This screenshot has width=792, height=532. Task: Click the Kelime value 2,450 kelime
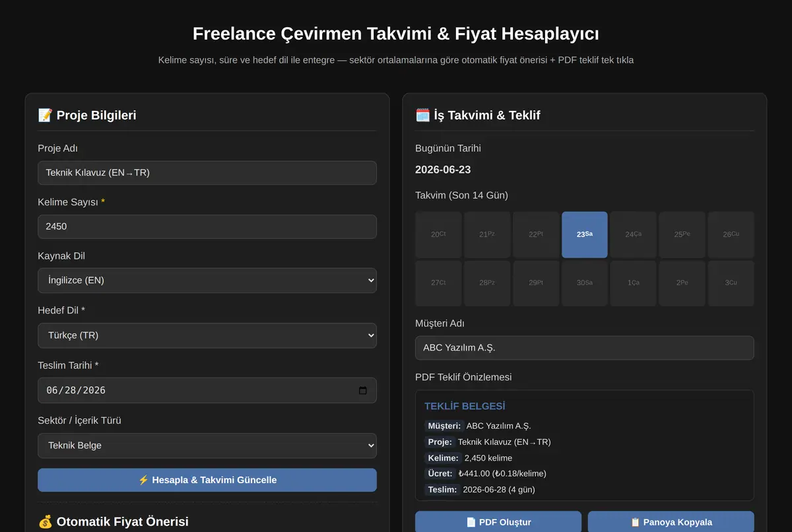click(x=488, y=457)
